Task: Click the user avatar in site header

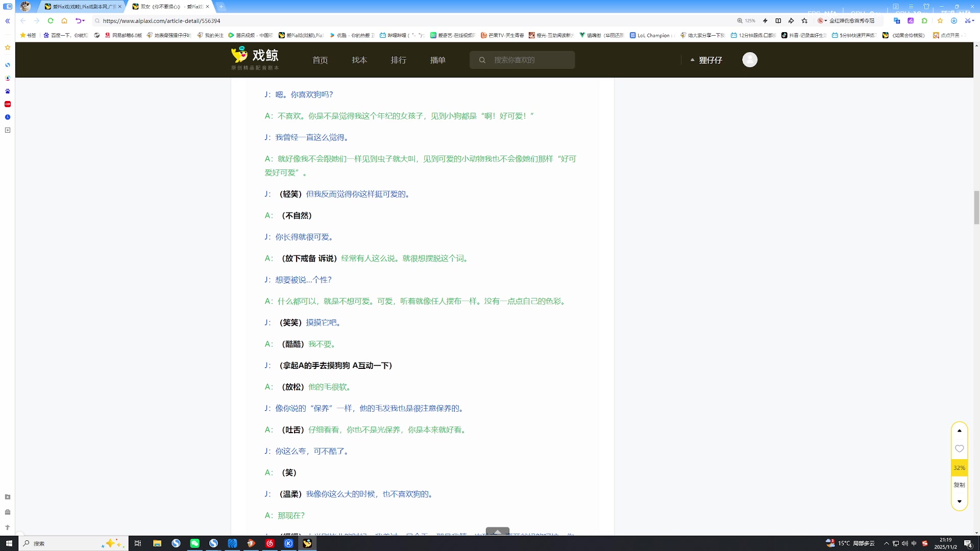Action: (749, 60)
